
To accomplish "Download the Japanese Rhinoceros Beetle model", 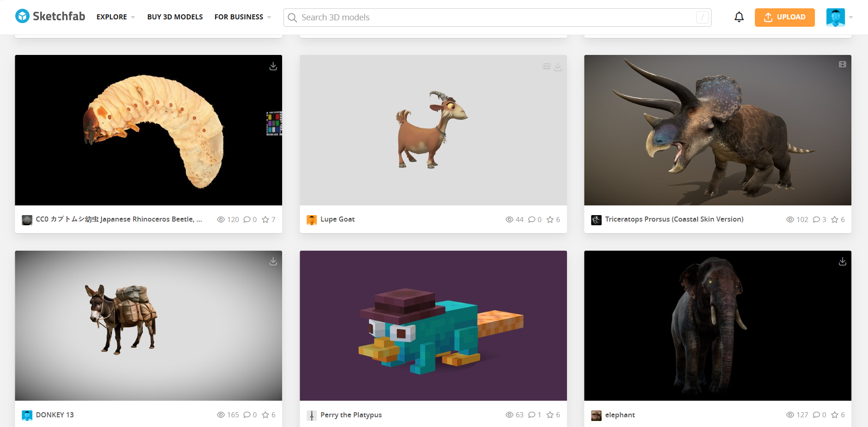I will [273, 66].
